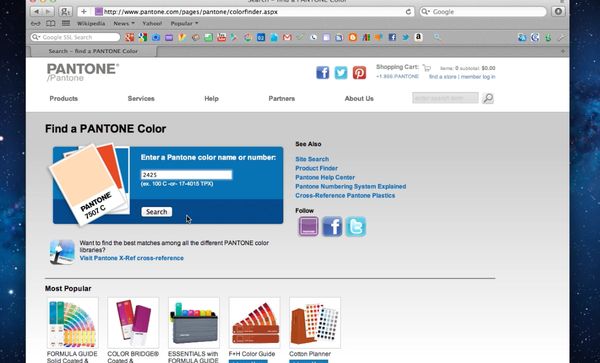This screenshot has height=363, width=600.
Task: Open the Yahoo! bookmark
Action: [152, 23]
